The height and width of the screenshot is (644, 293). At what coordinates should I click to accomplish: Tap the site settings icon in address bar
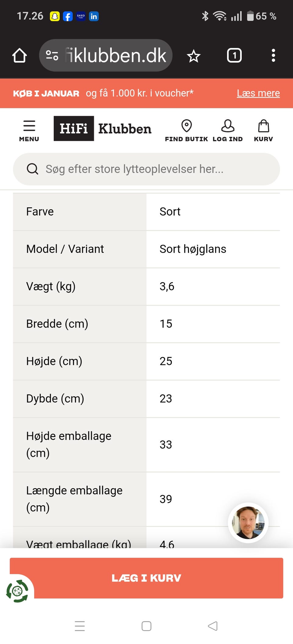52,55
